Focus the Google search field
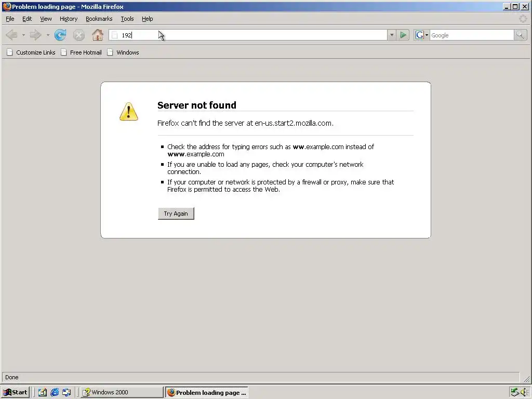This screenshot has height=399, width=532. coord(472,35)
